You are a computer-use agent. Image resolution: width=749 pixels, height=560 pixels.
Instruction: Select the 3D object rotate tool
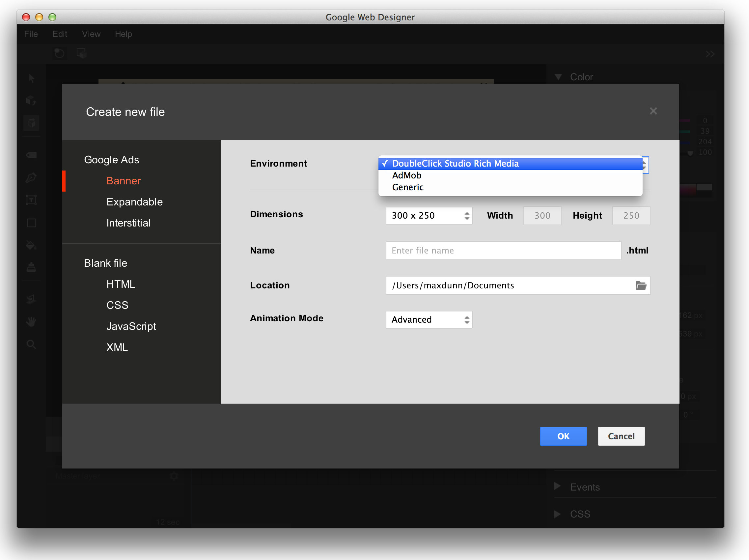[x=32, y=100]
